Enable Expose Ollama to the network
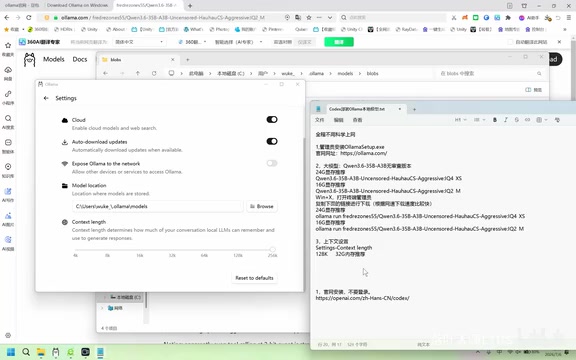Image resolution: width=576 pixels, height=360 pixels. coord(272,163)
